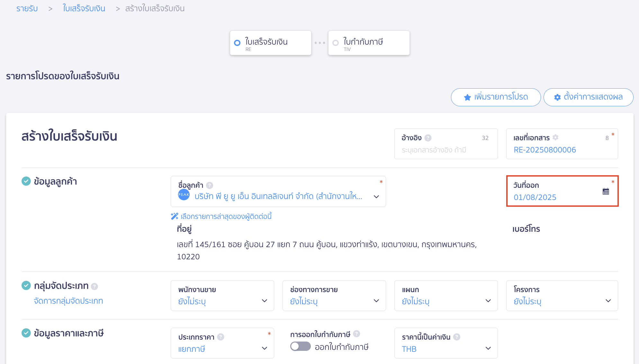Click เพิ่มรายการโปรด button
Image resolution: width=639 pixels, height=364 pixels.
(x=496, y=97)
